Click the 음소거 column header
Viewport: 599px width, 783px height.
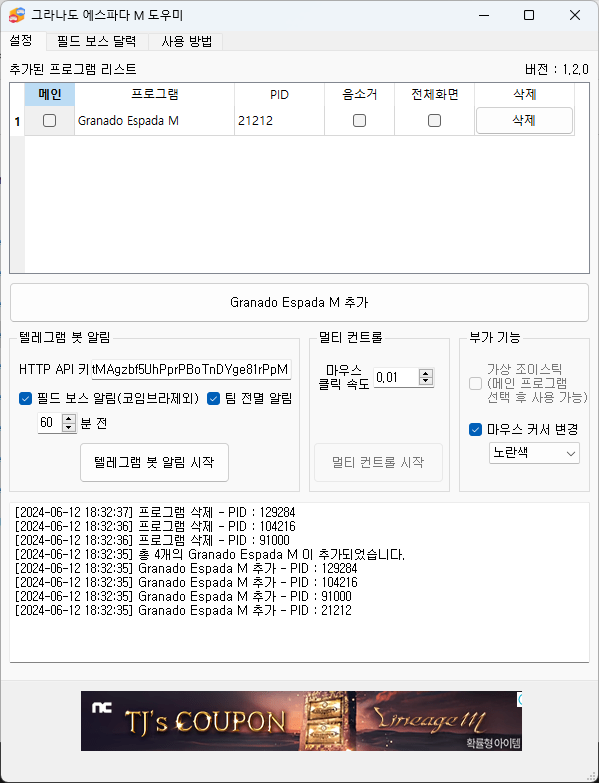[359, 94]
